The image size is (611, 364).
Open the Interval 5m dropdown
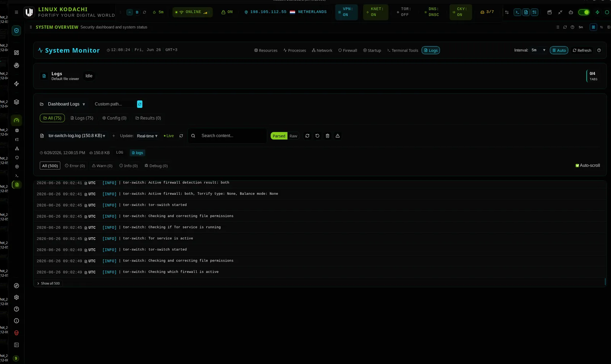(x=538, y=50)
